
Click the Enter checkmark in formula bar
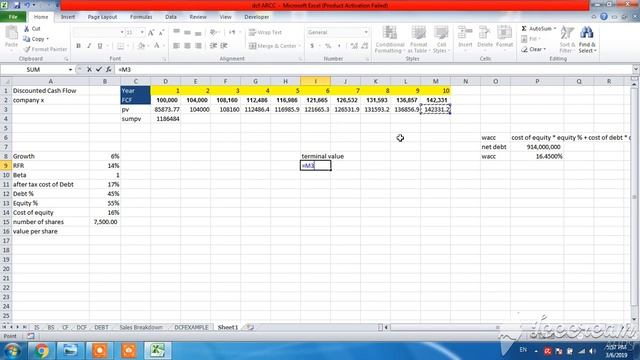coord(99,70)
